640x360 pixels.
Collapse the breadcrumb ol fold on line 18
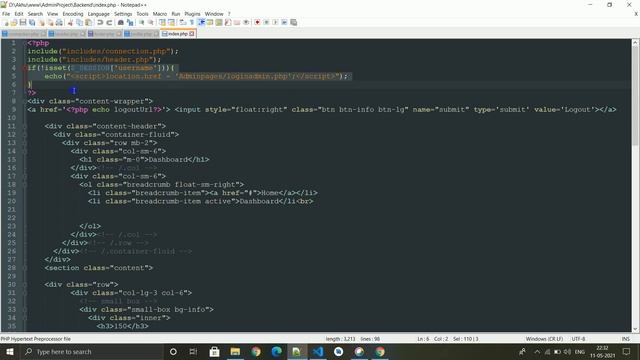coord(24,184)
